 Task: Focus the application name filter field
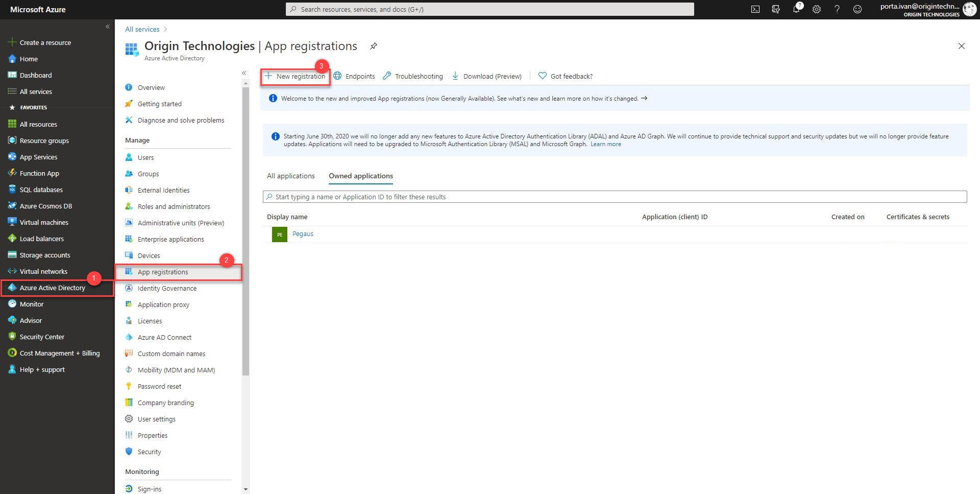(615, 197)
